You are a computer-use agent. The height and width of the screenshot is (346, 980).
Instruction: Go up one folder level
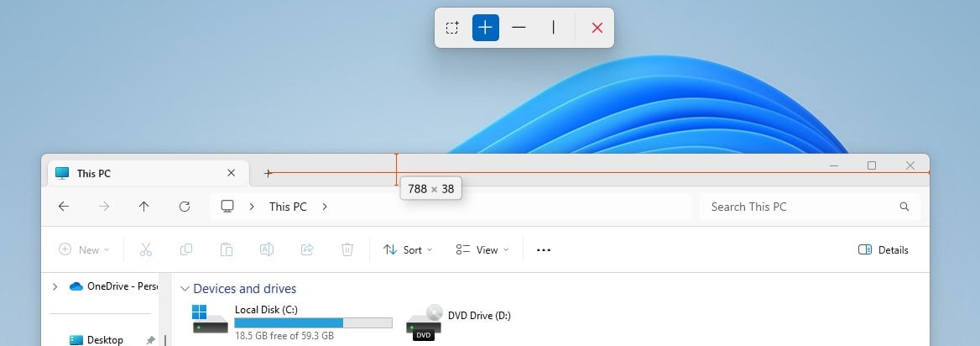143,207
